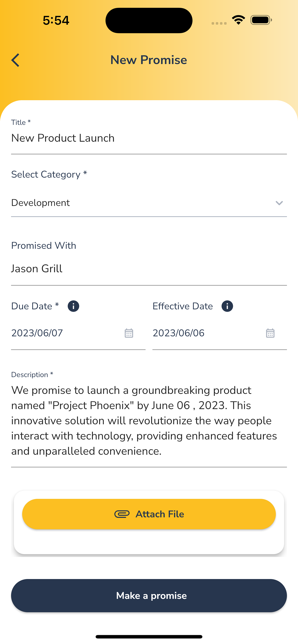Tap the battery status icon
The width and height of the screenshot is (298, 644).
261,20
